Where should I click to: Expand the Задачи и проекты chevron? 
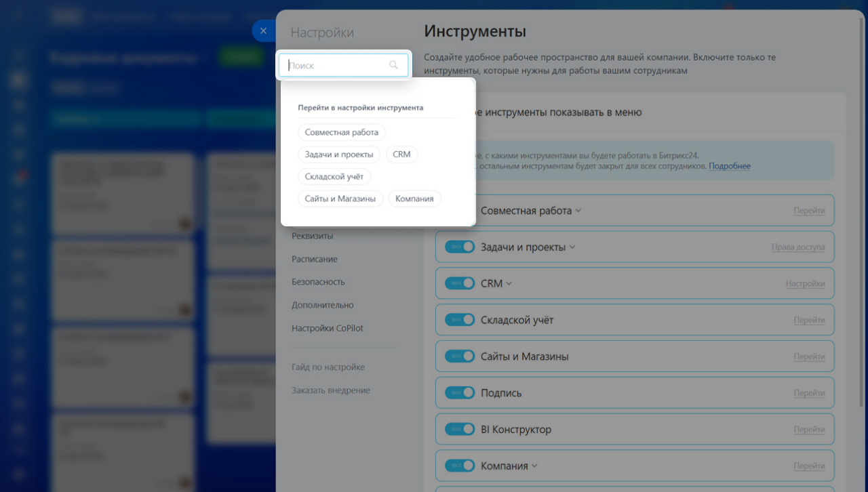(572, 247)
